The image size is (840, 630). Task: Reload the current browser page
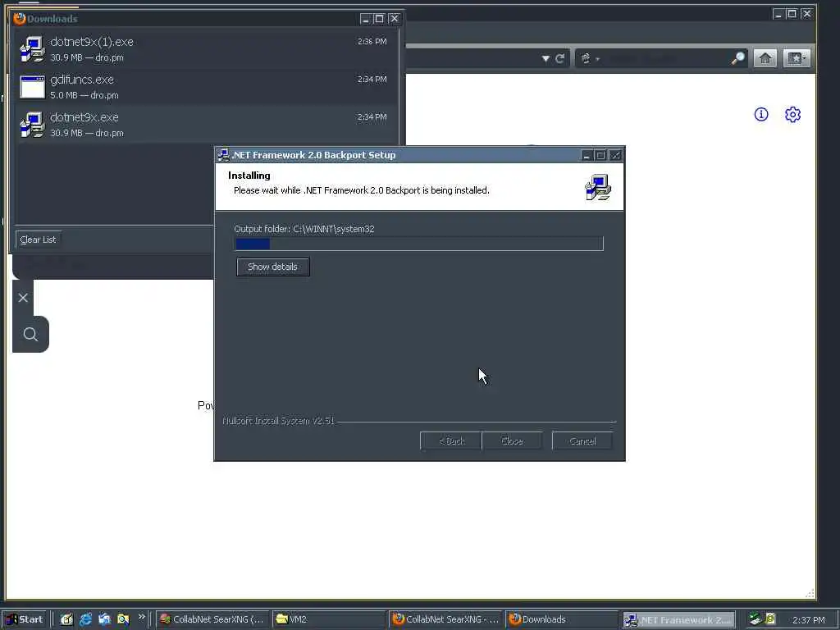(559, 58)
